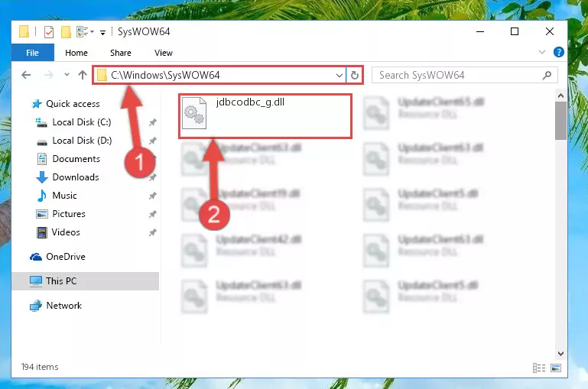Click pin icon next to Local Disk (D:)
Viewport: 588px width, 389px height.
pos(153,141)
